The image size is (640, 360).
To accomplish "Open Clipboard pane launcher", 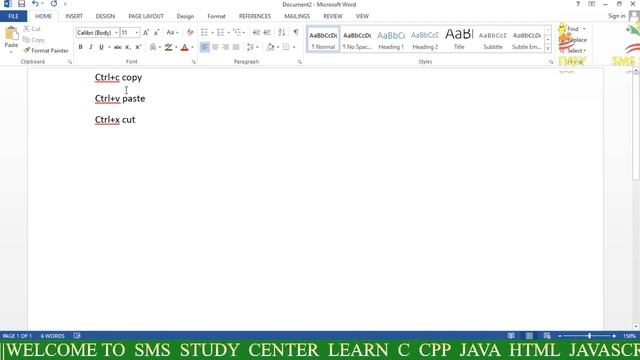I will pos(70,62).
